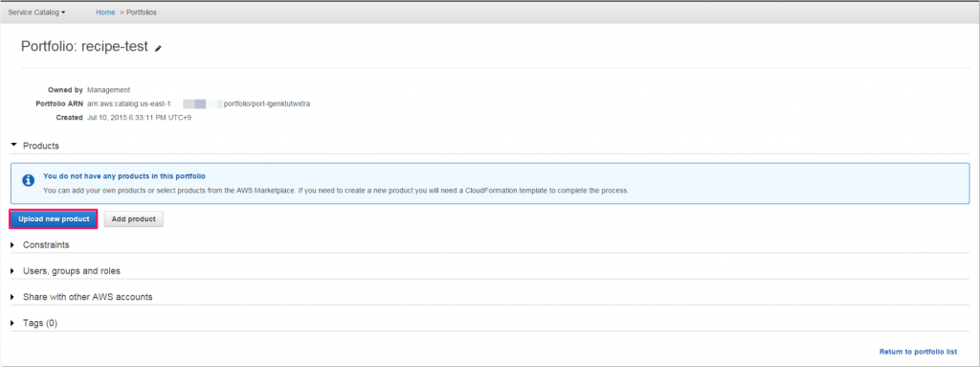Viewport: 980px width, 367px height.
Task: Click the pencil icon to edit portfolio name
Action: pyautogui.click(x=158, y=48)
